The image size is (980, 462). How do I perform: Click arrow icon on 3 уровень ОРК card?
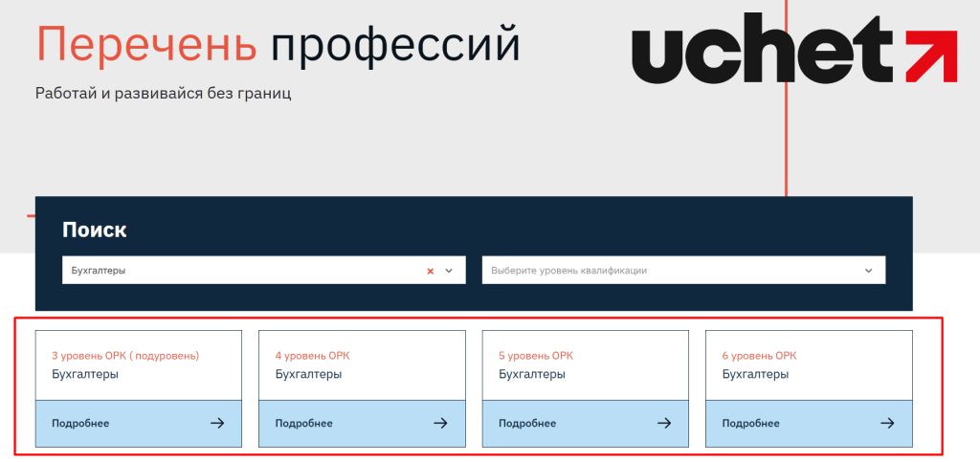coord(217,424)
